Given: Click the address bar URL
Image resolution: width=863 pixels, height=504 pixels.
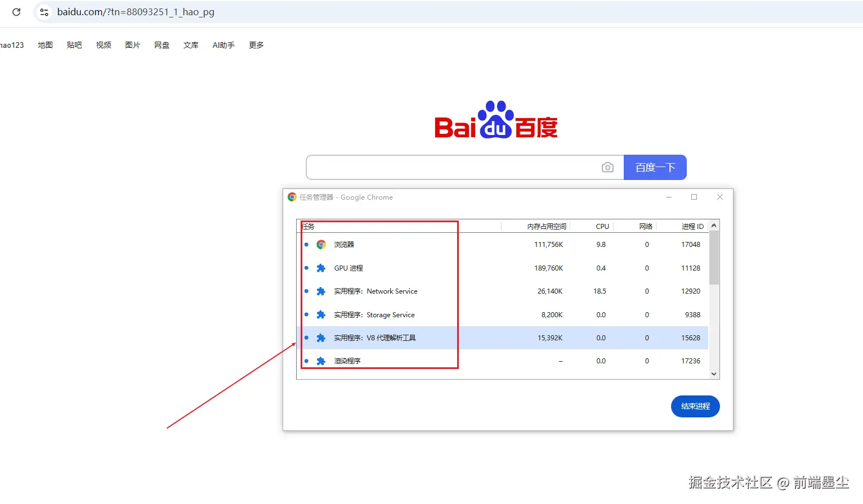Looking at the screenshot, I should tap(136, 12).
